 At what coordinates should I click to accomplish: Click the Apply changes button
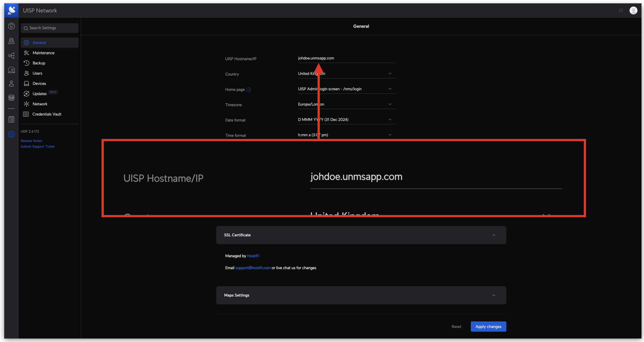[488, 326]
